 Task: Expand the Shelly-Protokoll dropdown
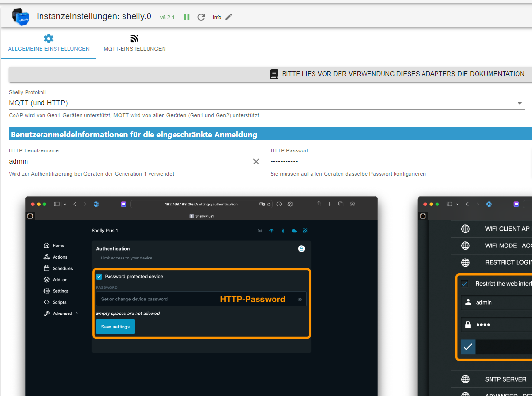[x=267, y=103]
